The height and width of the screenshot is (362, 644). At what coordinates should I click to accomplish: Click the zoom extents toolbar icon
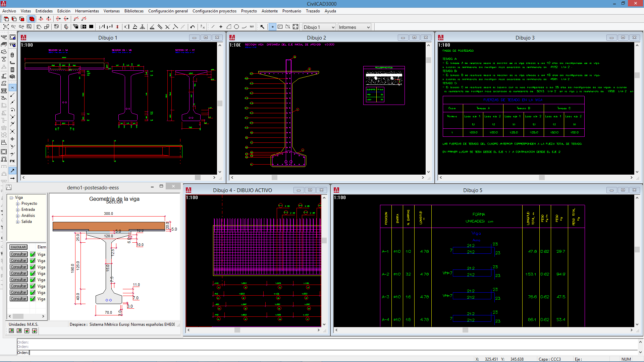pyautogui.click(x=6, y=27)
